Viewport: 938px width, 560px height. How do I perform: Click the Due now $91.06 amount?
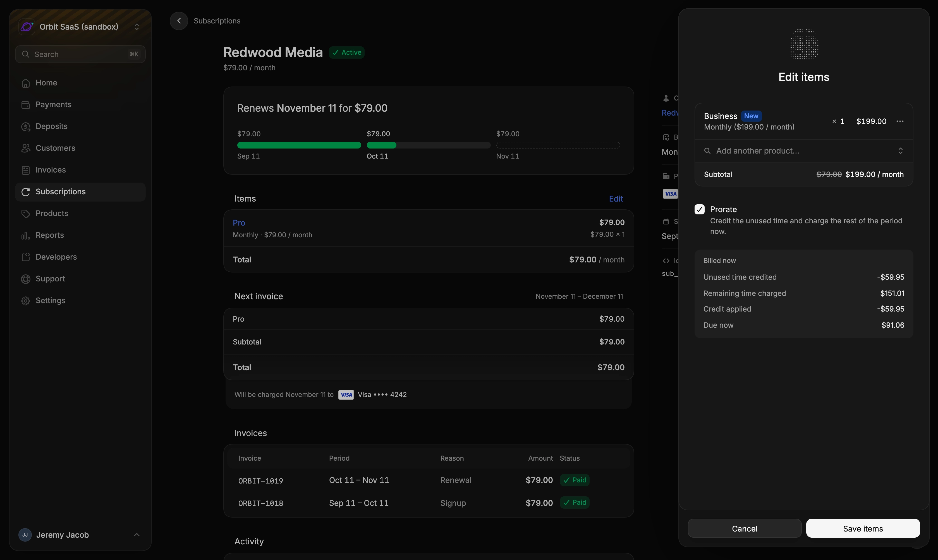click(x=893, y=325)
